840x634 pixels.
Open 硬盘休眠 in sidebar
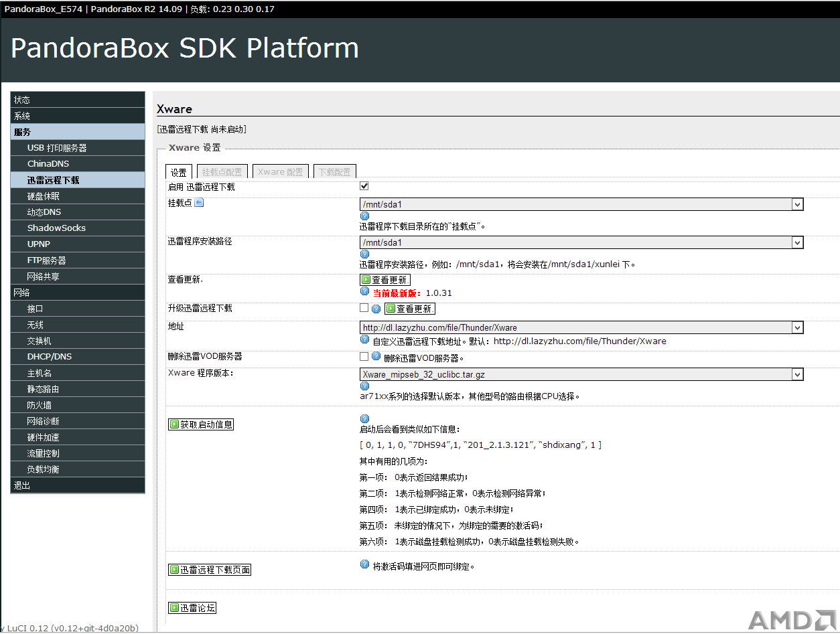pos(78,196)
